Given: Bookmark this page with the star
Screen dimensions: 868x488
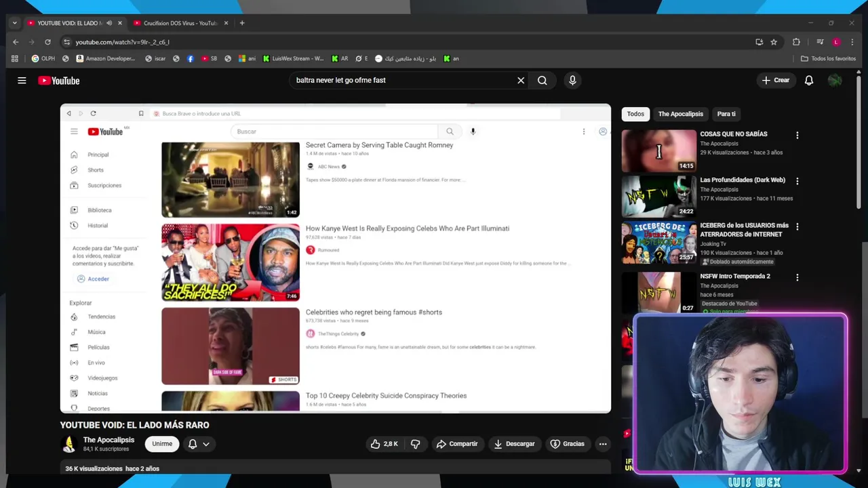Looking at the screenshot, I should tap(774, 42).
